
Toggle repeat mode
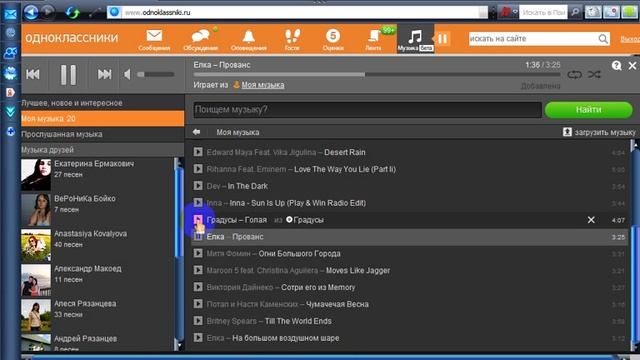pyautogui.click(x=574, y=74)
